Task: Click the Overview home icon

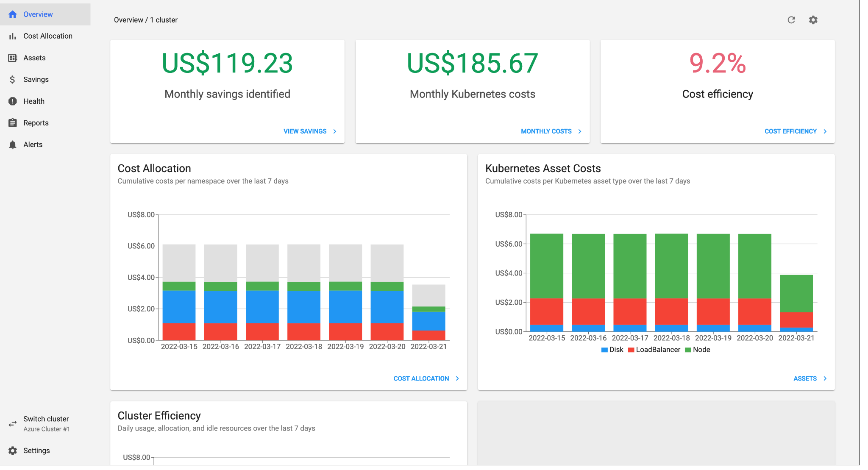Action: pos(12,14)
